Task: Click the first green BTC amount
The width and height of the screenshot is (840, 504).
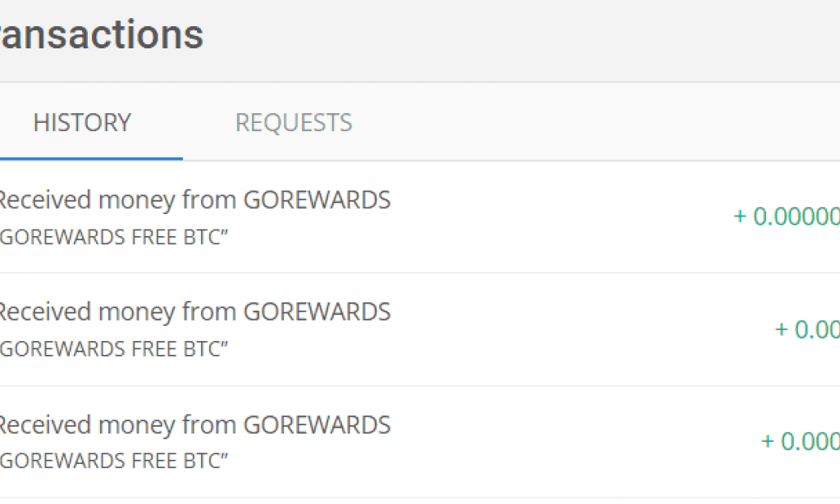Action: 786,216
